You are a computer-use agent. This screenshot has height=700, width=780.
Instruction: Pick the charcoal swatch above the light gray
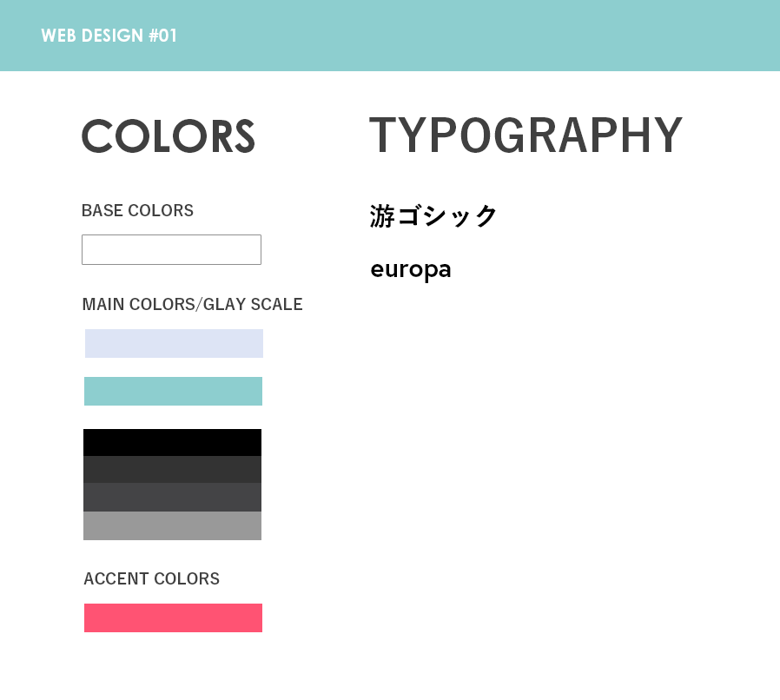[x=172, y=497]
